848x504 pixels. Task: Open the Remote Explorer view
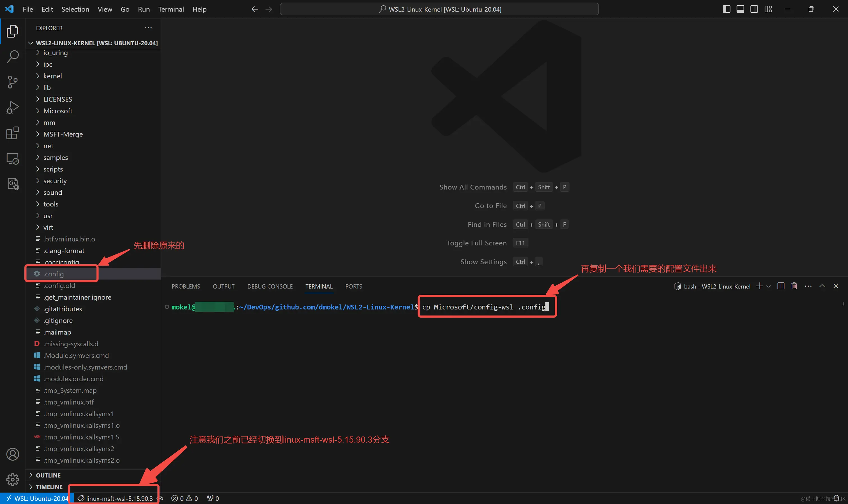point(13,159)
